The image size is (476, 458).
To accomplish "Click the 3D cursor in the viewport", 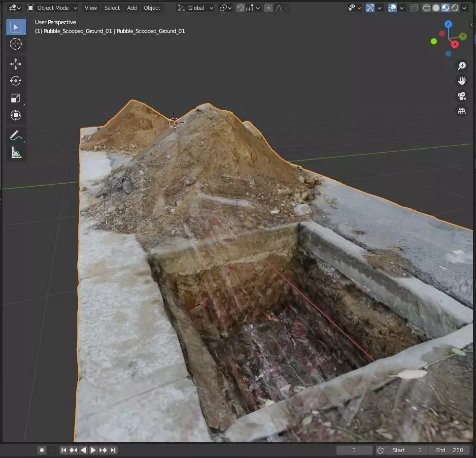I will point(174,123).
